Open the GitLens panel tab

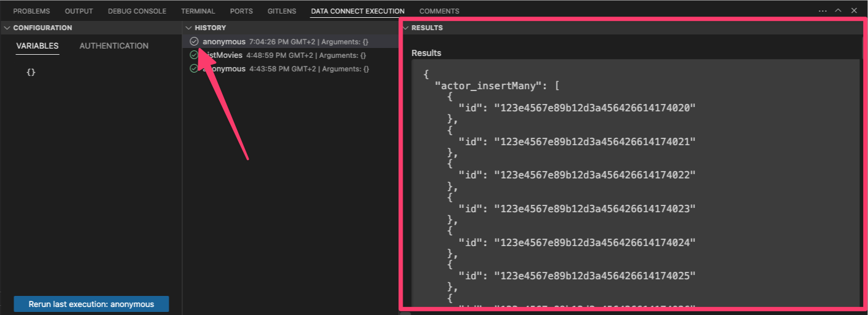point(281,11)
